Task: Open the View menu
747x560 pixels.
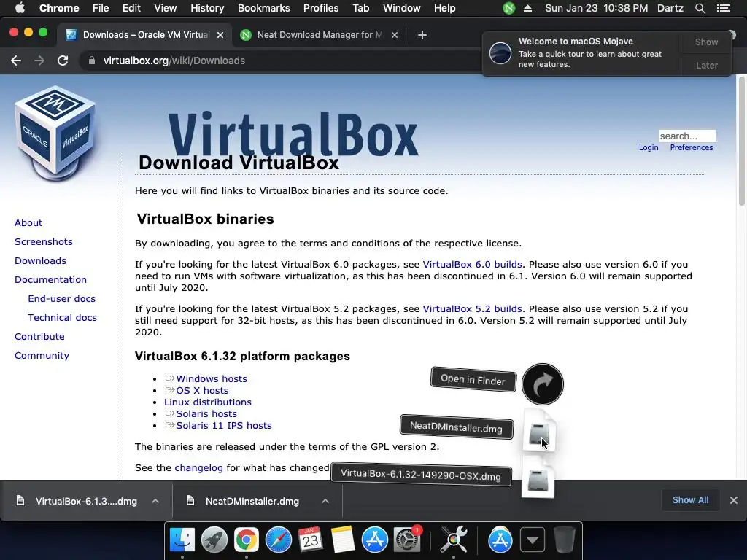Action: (x=166, y=8)
